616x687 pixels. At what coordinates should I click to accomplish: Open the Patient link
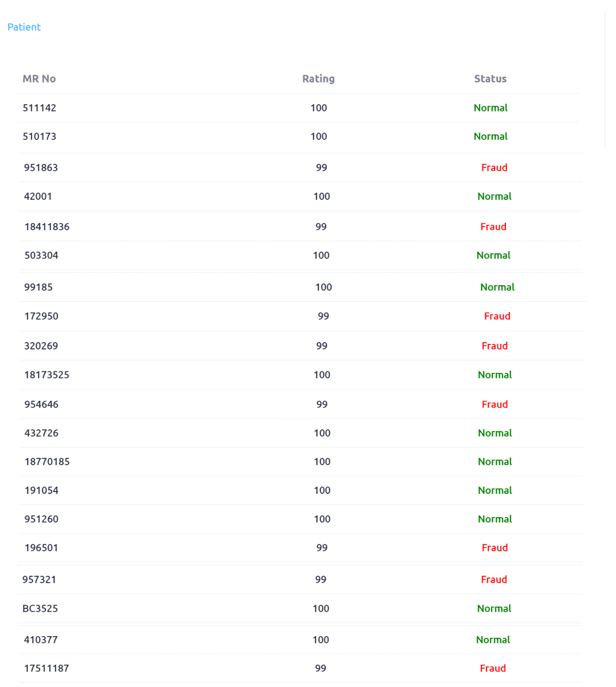point(24,27)
